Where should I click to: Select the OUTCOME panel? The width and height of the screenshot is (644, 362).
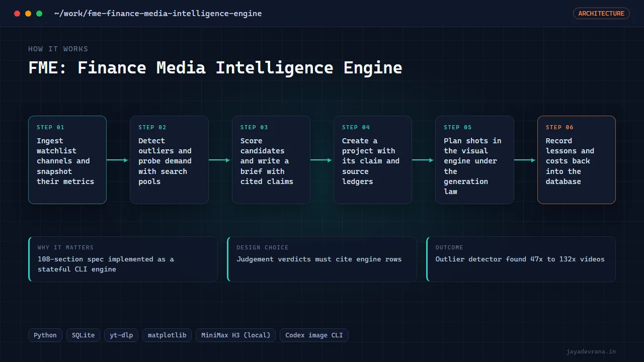[x=521, y=259]
